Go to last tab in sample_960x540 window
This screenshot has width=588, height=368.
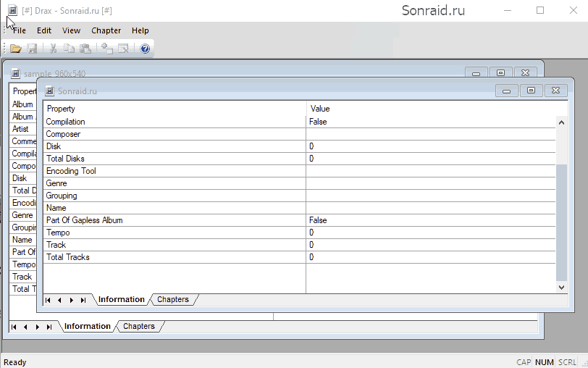(49, 327)
